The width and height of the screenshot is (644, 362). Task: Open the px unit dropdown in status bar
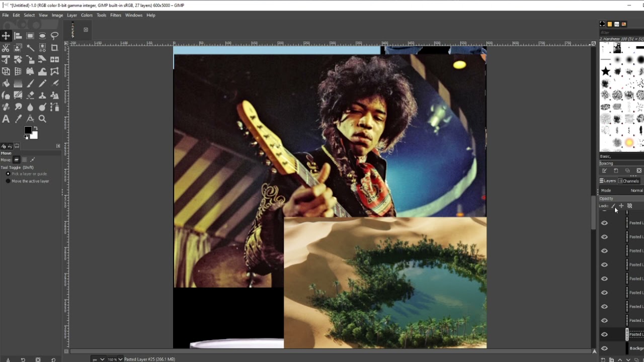98,359
